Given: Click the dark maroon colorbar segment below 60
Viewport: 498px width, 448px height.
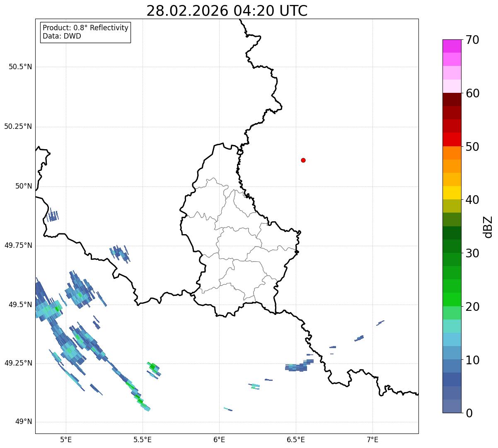Looking at the screenshot, I should [x=452, y=99].
